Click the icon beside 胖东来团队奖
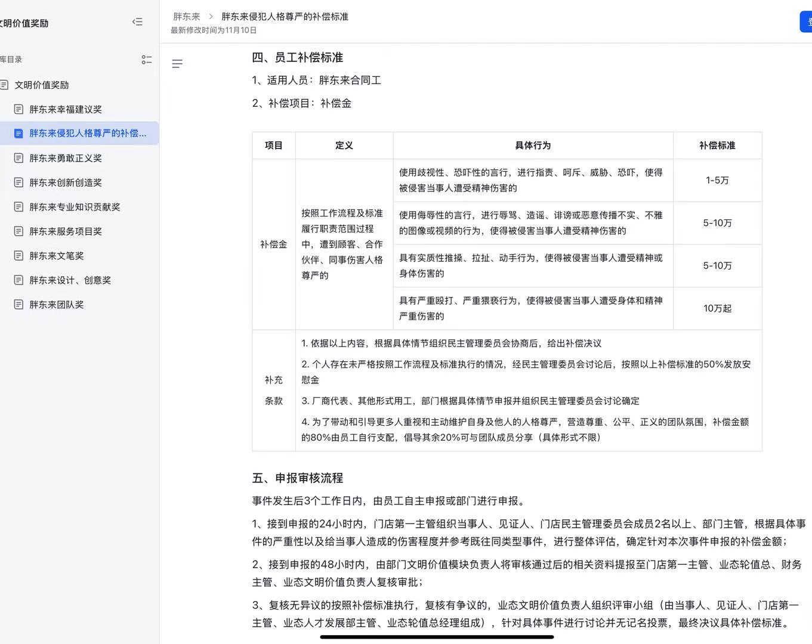 pos(18,305)
